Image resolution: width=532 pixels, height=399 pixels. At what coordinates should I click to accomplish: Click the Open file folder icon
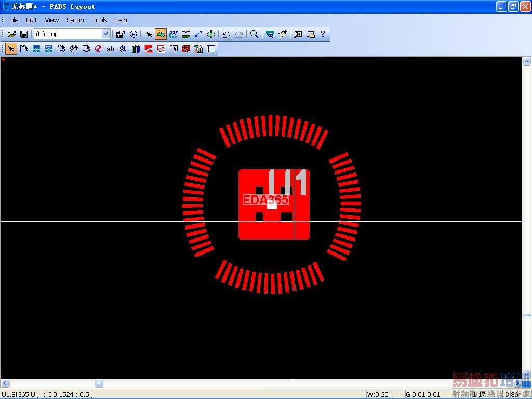[x=11, y=34]
